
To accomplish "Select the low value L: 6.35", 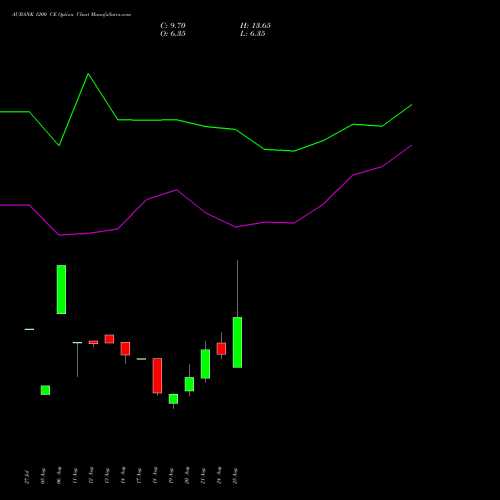I will (x=253, y=34).
